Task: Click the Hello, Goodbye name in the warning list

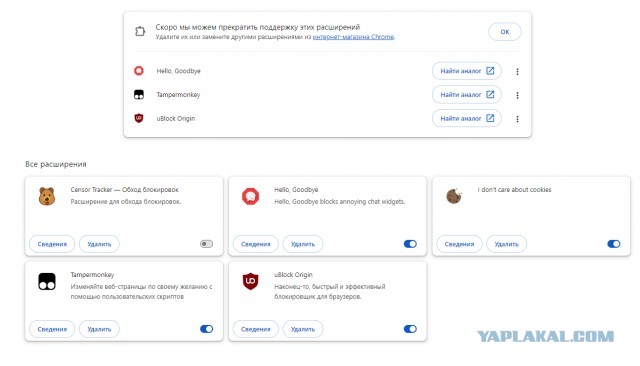Action: tap(178, 71)
